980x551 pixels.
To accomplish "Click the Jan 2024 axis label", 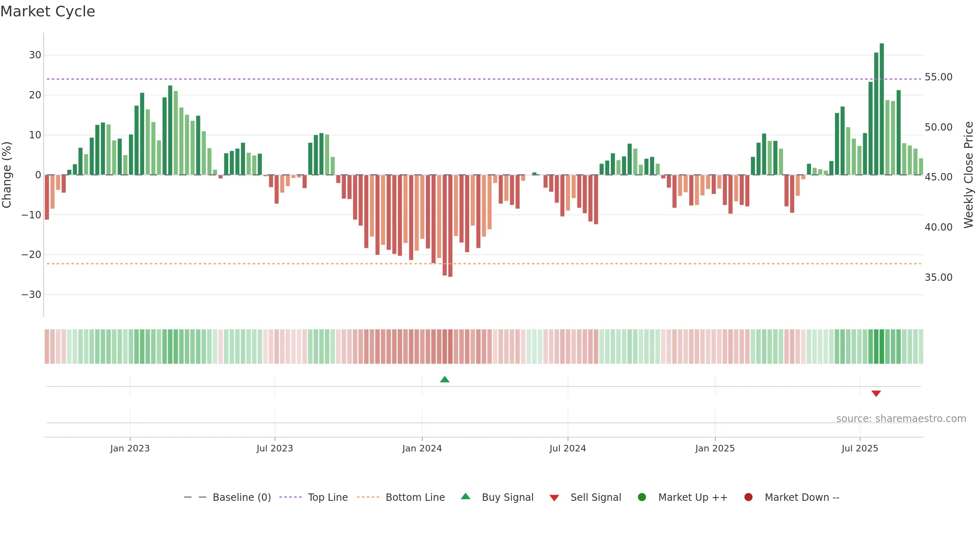I will [422, 448].
